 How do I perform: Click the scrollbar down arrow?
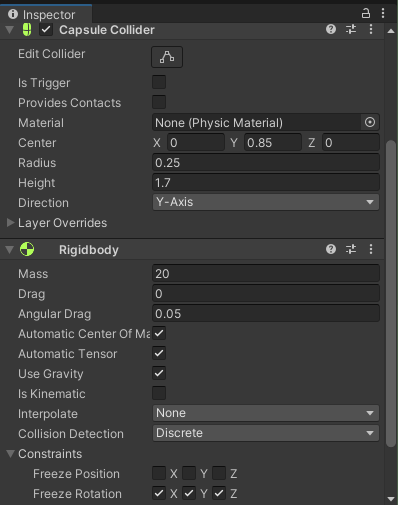click(391, 499)
